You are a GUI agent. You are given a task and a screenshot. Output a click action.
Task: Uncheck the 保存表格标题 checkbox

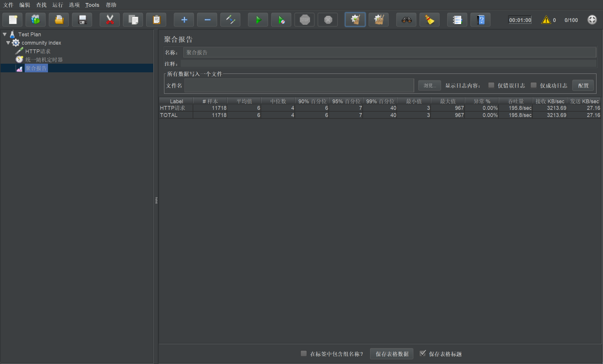(423, 353)
